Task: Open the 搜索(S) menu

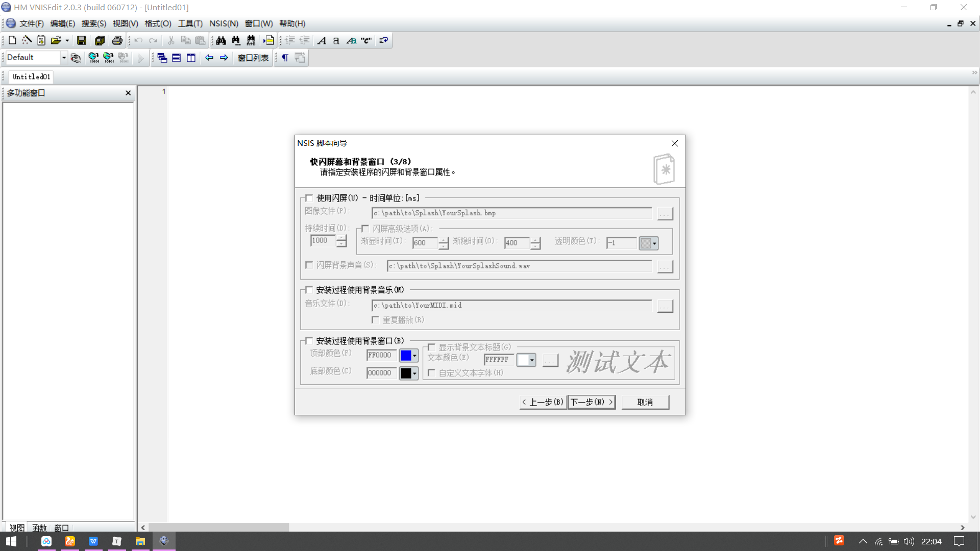Action: 94,23
